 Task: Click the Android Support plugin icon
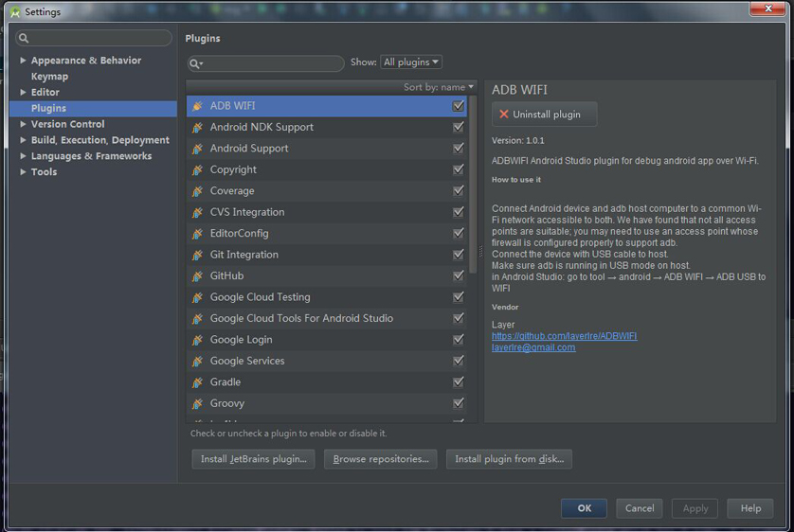(x=197, y=149)
